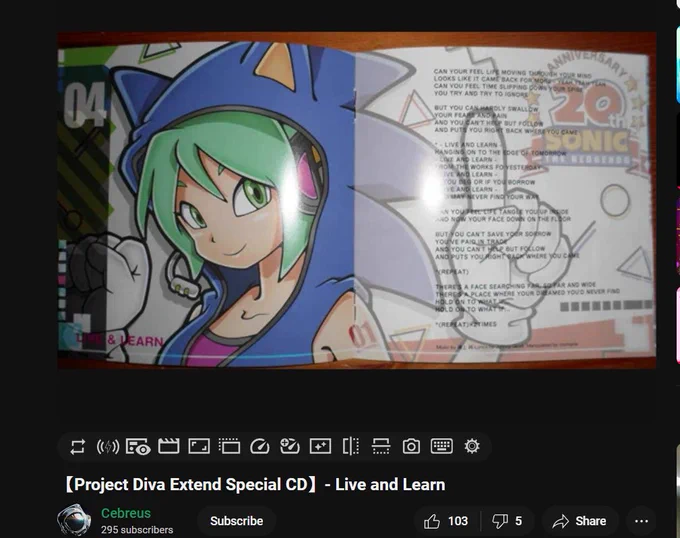Open the Cebreus channel avatar
This screenshot has width=680, height=538.
point(74,520)
